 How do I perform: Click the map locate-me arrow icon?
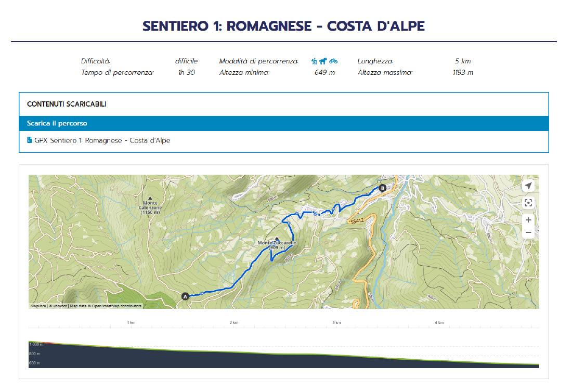528,186
